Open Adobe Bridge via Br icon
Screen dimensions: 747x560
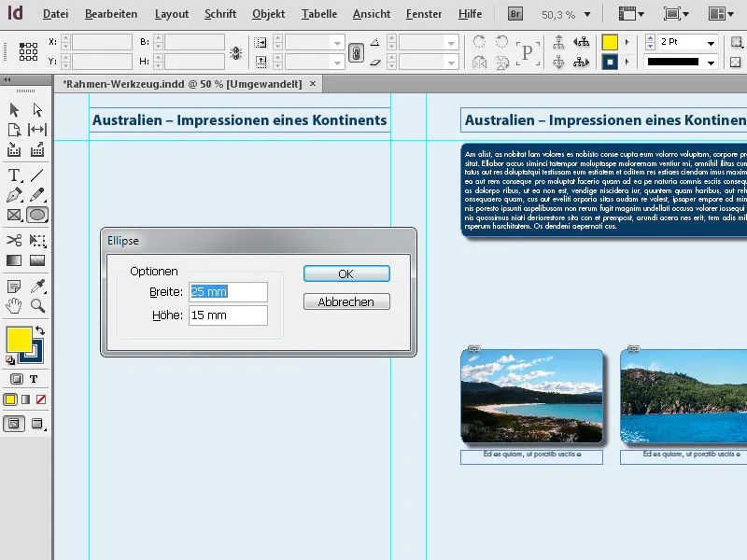(x=514, y=14)
